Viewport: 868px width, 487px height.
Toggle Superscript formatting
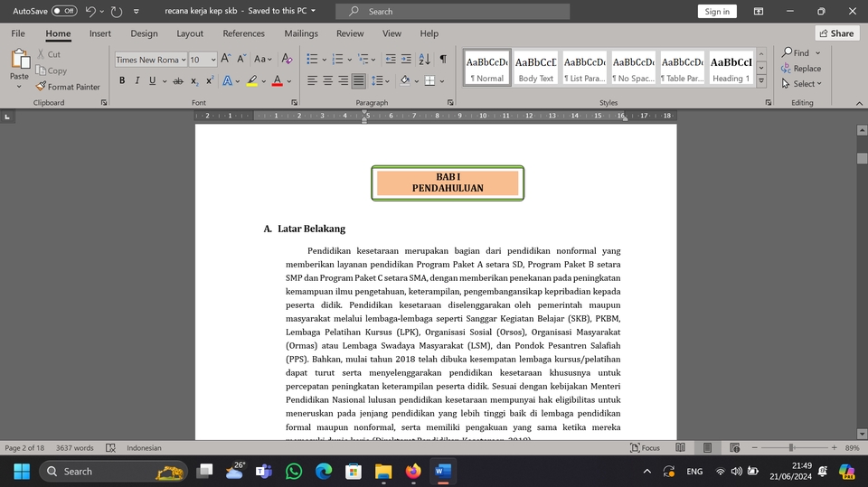click(x=210, y=80)
